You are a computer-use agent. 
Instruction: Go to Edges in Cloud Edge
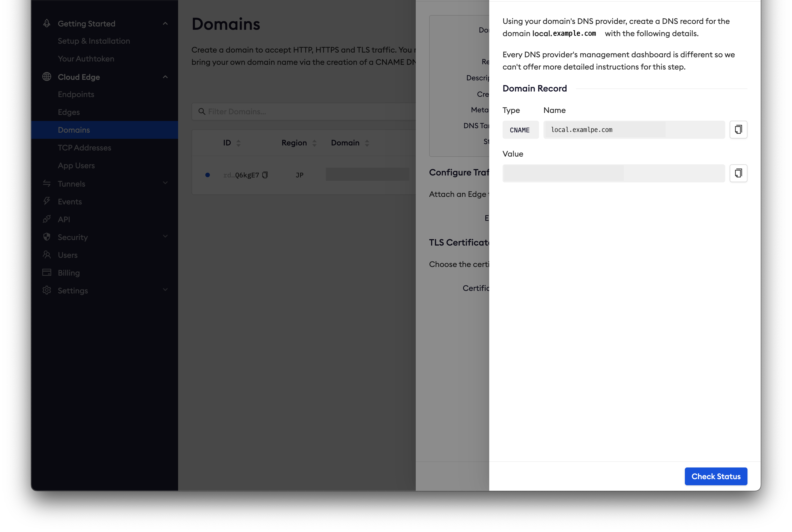68,112
